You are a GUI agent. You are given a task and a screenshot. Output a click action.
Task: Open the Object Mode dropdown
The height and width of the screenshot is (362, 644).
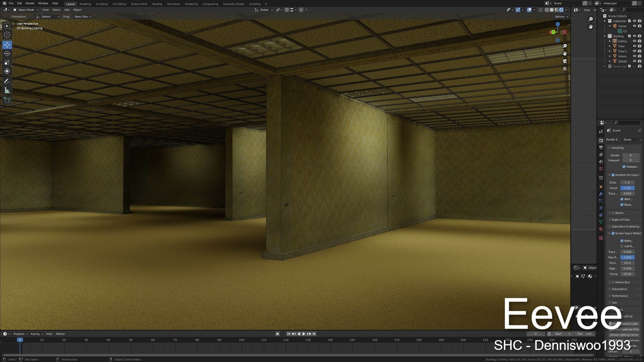(26, 10)
